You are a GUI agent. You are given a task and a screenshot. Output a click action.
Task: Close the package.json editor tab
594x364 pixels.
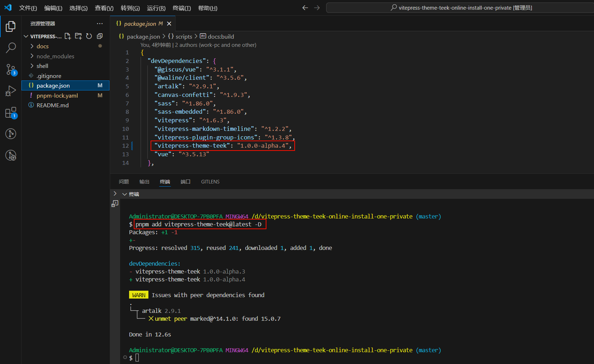169,24
